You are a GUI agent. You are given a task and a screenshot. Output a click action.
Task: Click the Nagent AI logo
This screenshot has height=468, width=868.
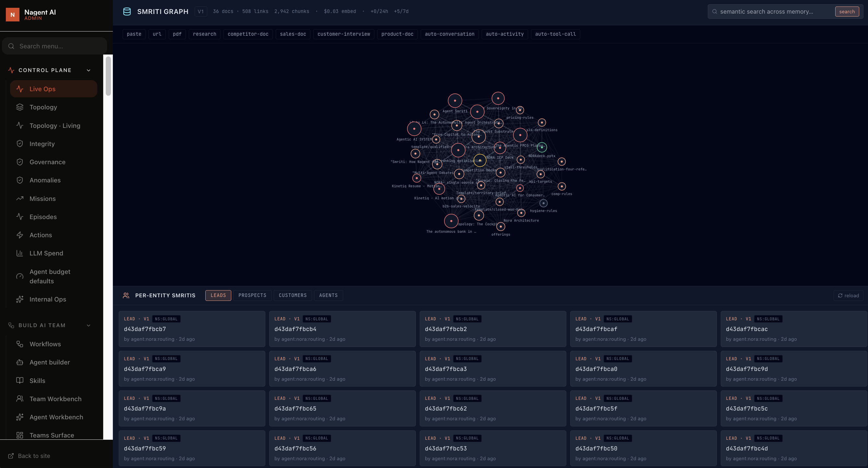point(12,15)
